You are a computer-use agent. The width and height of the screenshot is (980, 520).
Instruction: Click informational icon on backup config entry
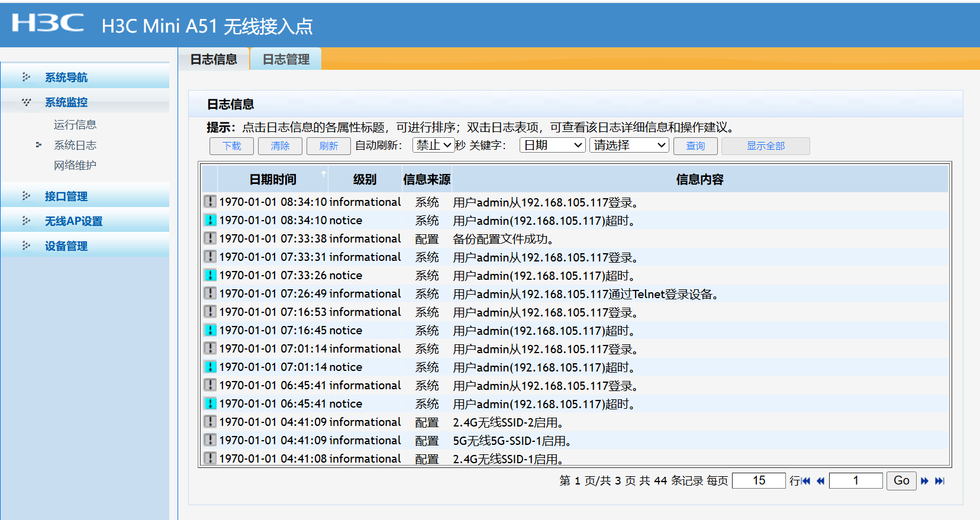[210, 238]
